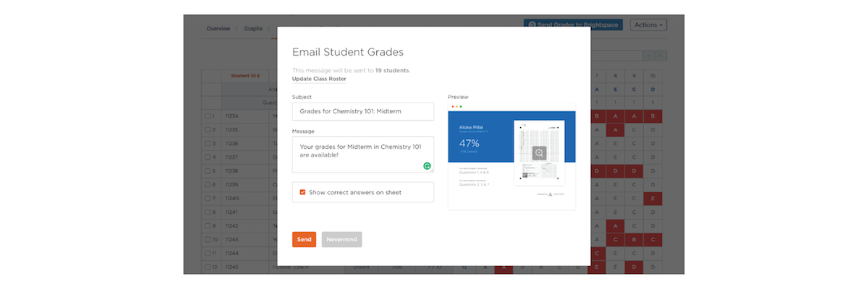Click the blue magnifier icon in row 12
This screenshot has width=868, height=289.
pos(465,267)
